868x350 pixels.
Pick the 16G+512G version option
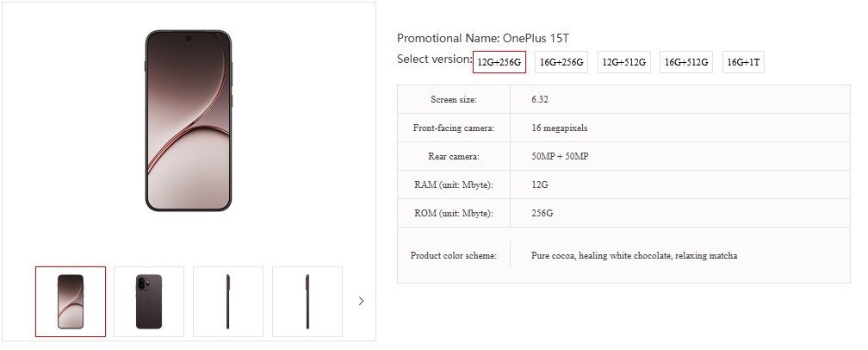(x=686, y=62)
